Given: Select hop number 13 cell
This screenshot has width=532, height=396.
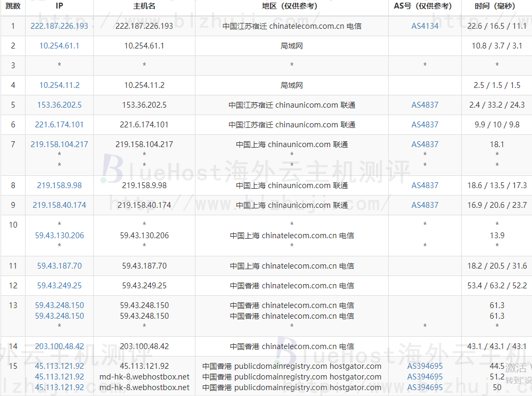Looking at the screenshot, I should click(x=13, y=316).
